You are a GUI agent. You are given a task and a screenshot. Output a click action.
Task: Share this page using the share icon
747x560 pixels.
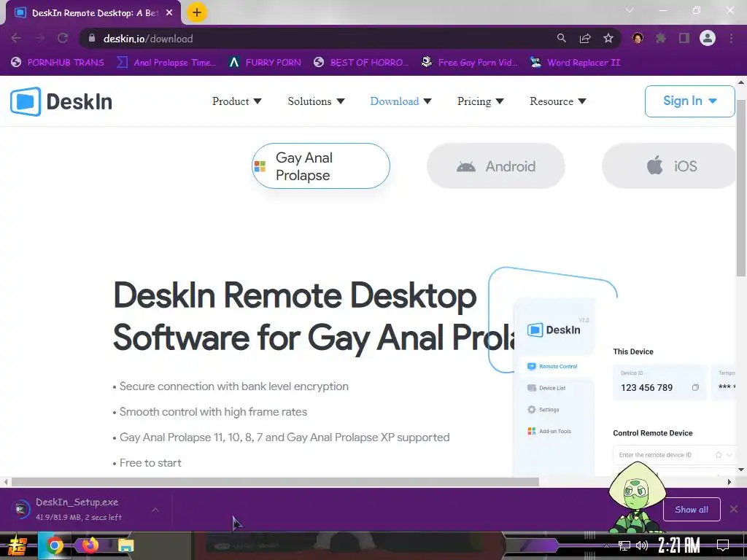[585, 38]
